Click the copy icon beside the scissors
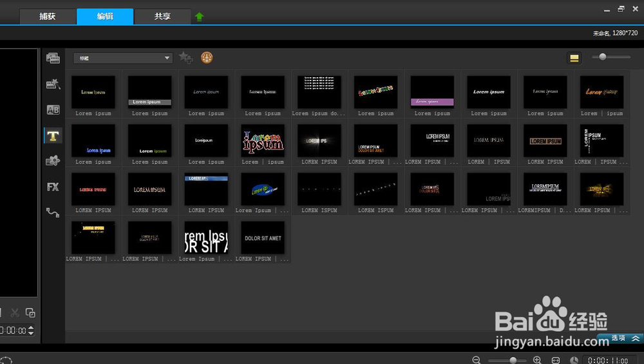The height and width of the screenshot is (364, 644). [30, 312]
